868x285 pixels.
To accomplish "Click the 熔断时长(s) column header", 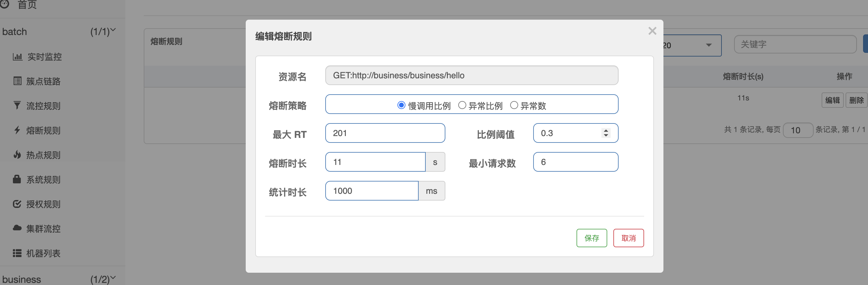I will (x=743, y=76).
